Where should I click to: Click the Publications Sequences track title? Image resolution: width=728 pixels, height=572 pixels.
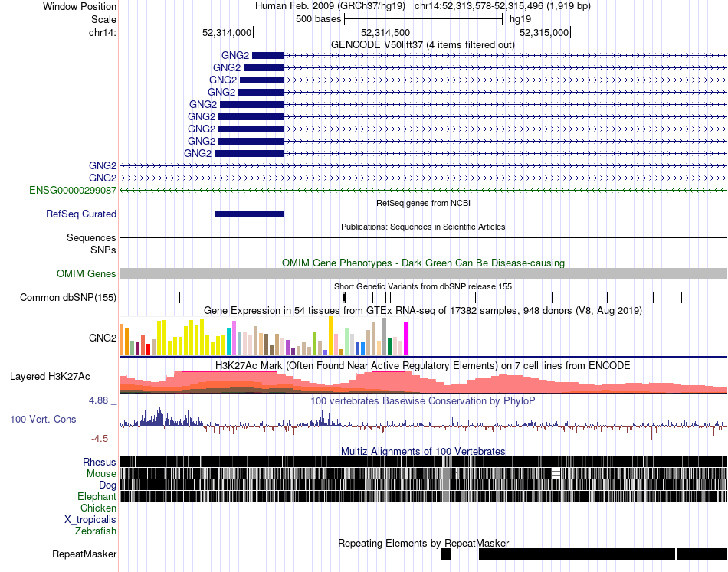tap(423, 227)
